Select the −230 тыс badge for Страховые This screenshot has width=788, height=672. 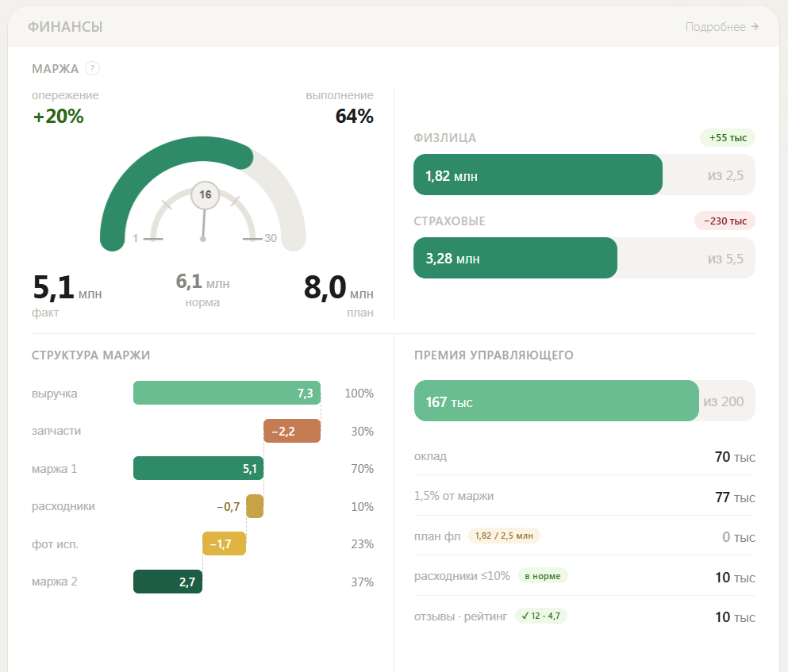pos(725,221)
